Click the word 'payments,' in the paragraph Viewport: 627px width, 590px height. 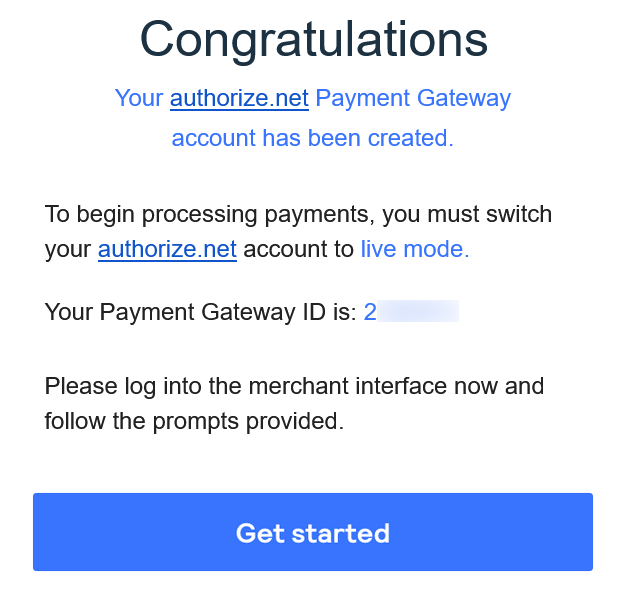tap(320, 215)
